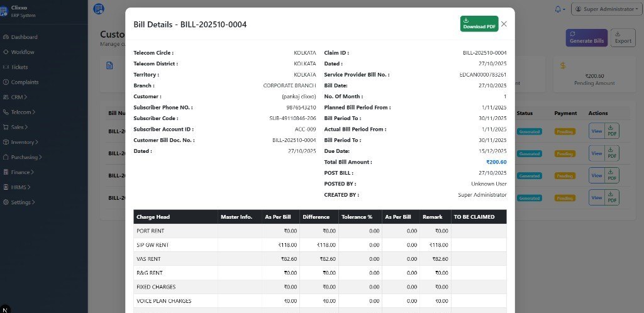Screen dimensions: 644x313
Task: Click the CRM people icon
Action: click(6, 97)
